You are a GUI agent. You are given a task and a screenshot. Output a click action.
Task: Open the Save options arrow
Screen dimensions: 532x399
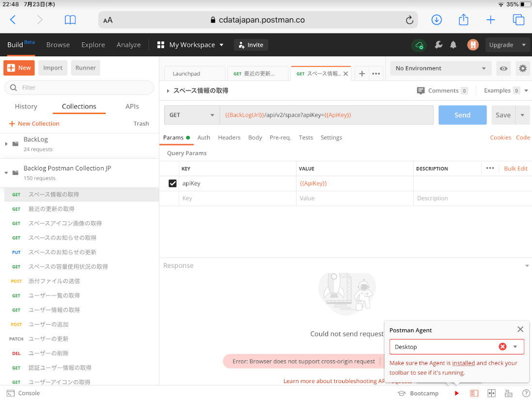(x=522, y=115)
